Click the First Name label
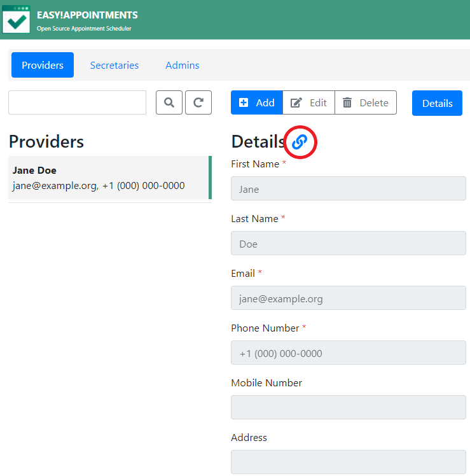Screen dimensions: 470x476 point(255,164)
